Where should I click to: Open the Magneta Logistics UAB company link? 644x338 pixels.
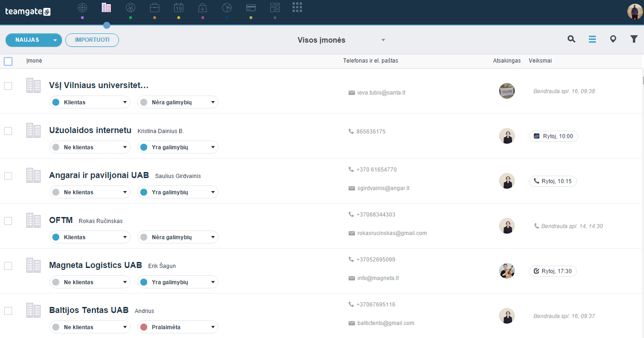point(95,265)
